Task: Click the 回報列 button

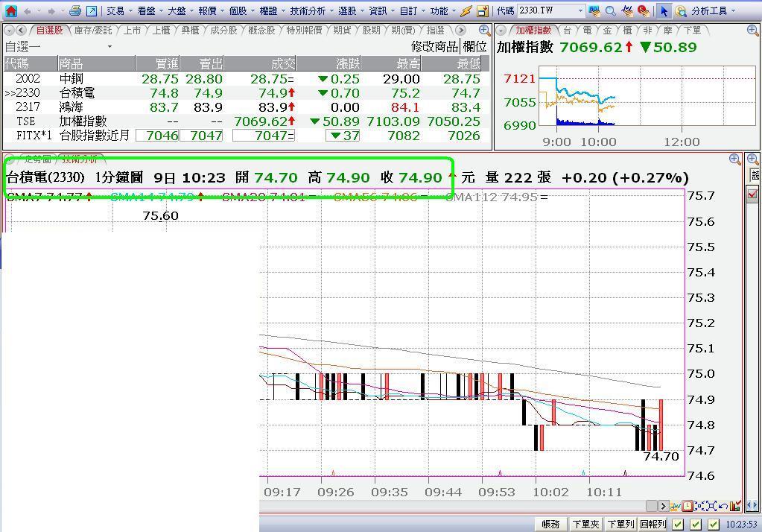Action: [653, 525]
